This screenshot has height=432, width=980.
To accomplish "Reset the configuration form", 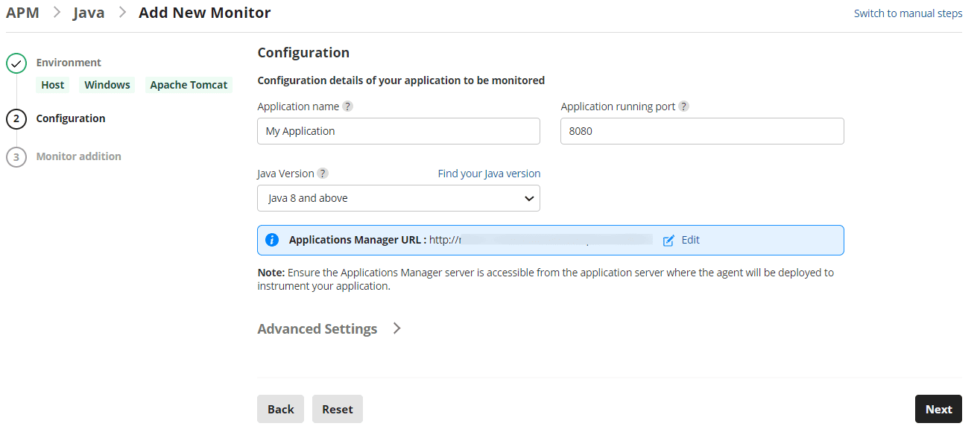I will [338, 409].
